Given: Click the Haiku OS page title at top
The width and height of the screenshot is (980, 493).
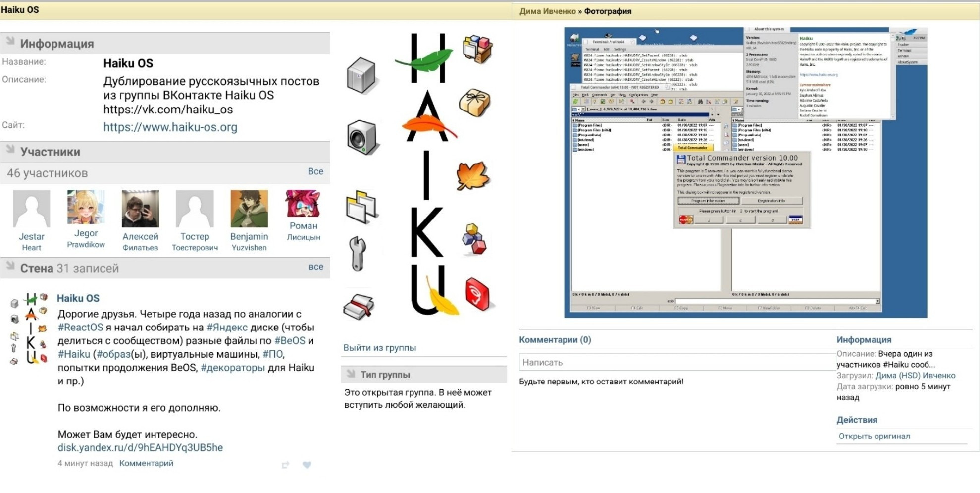Looking at the screenshot, I should [x=20, y=10].
